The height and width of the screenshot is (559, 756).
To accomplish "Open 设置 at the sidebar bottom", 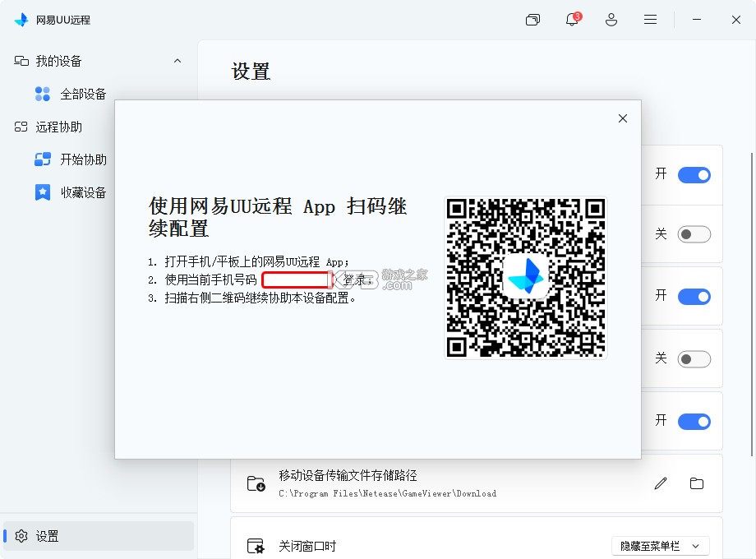I will pos(99,536).
